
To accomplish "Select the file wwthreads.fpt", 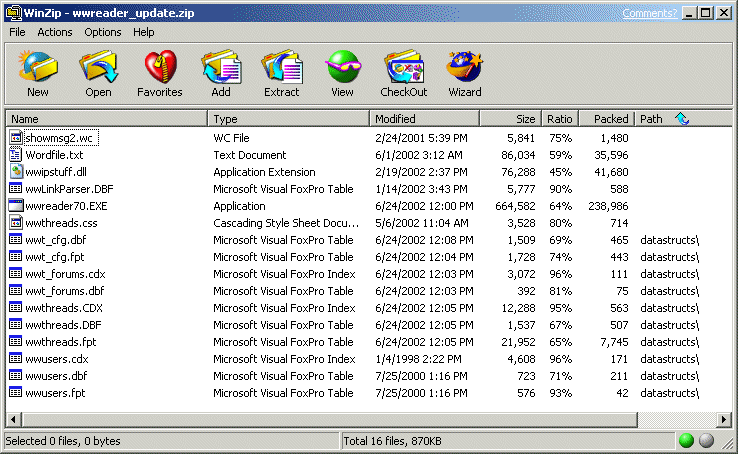I will 61,342.
